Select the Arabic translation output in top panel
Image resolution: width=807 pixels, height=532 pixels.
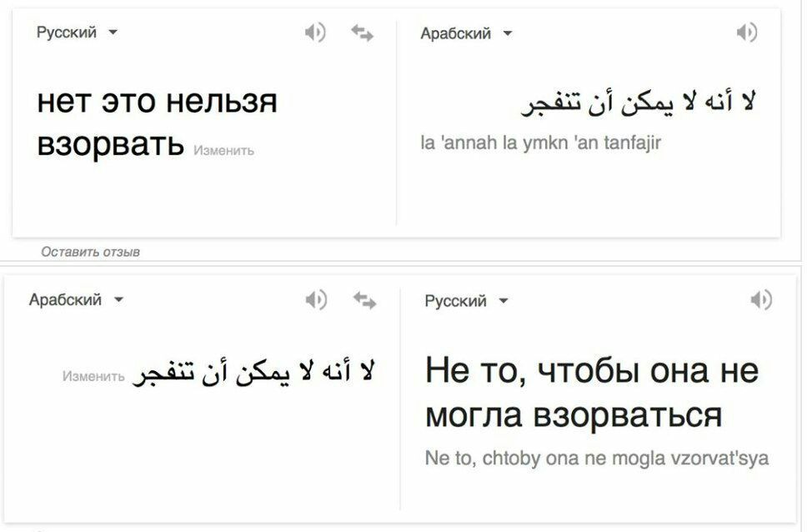[x=639, y=102]
